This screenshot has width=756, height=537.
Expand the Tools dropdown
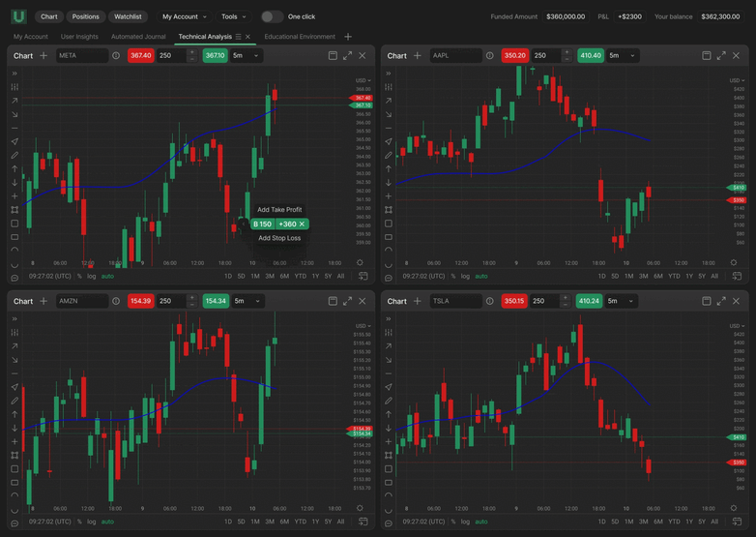[x=233, y=16]
